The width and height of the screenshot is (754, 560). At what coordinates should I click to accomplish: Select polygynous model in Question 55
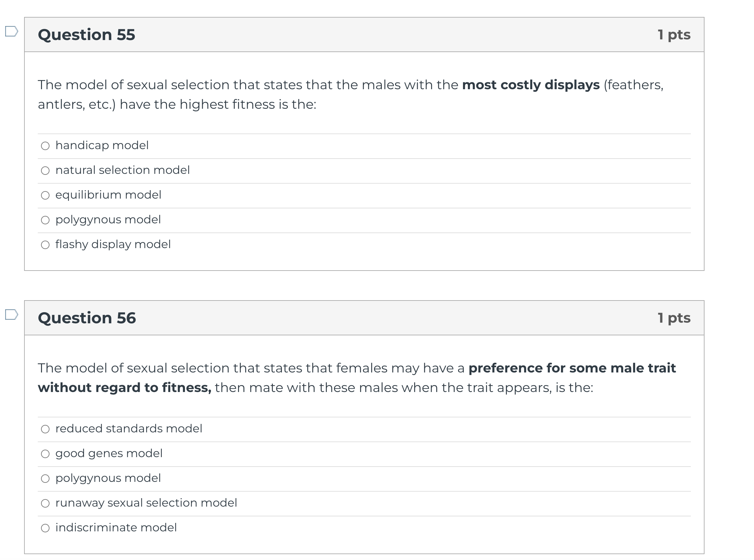(x=45, y=220)
